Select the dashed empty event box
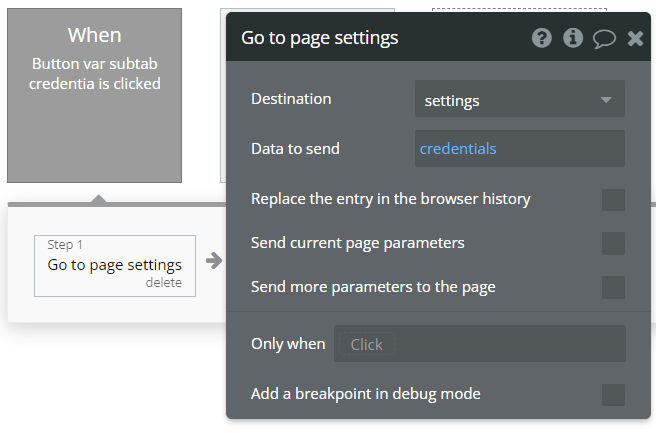The height and width of the screenshot is (433, 656). pos(519,10)
